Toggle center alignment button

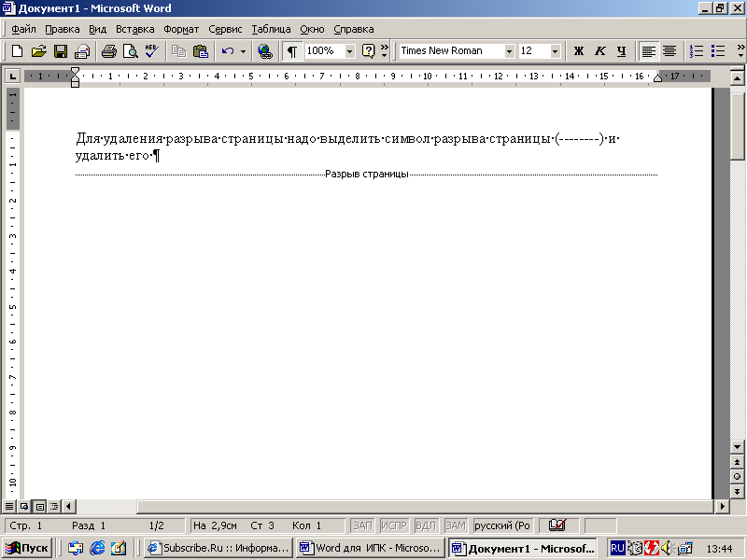[669, 51]
